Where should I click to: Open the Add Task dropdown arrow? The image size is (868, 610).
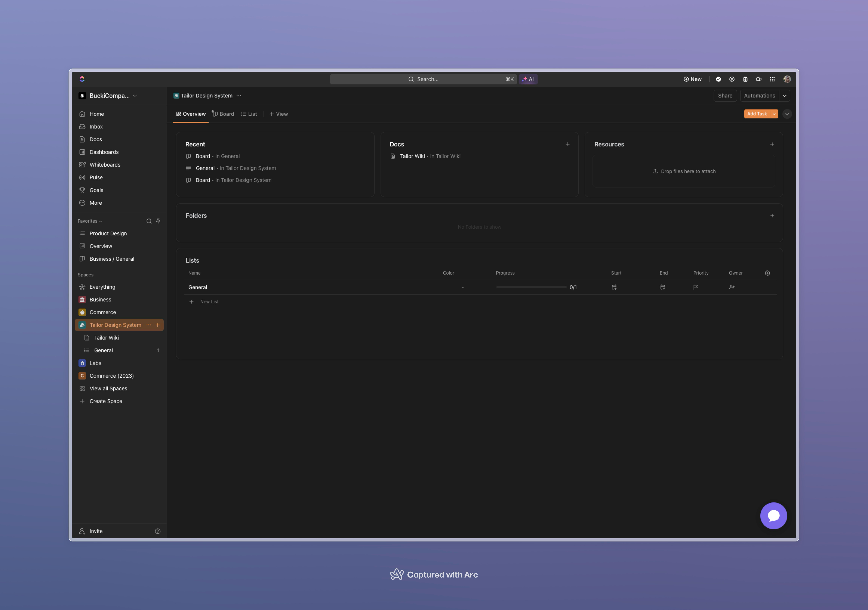(x=774, y=114)
